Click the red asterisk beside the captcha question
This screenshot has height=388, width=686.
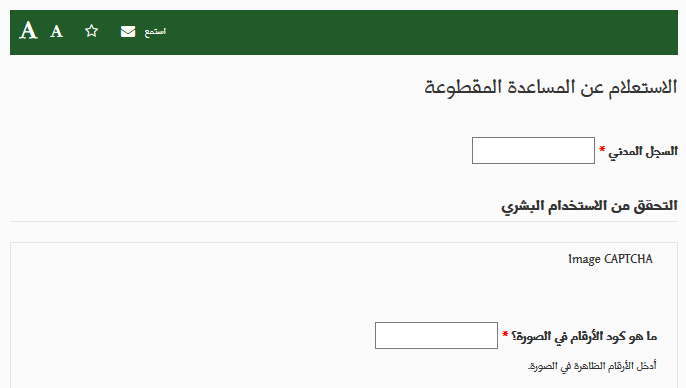tap(505, 335)
